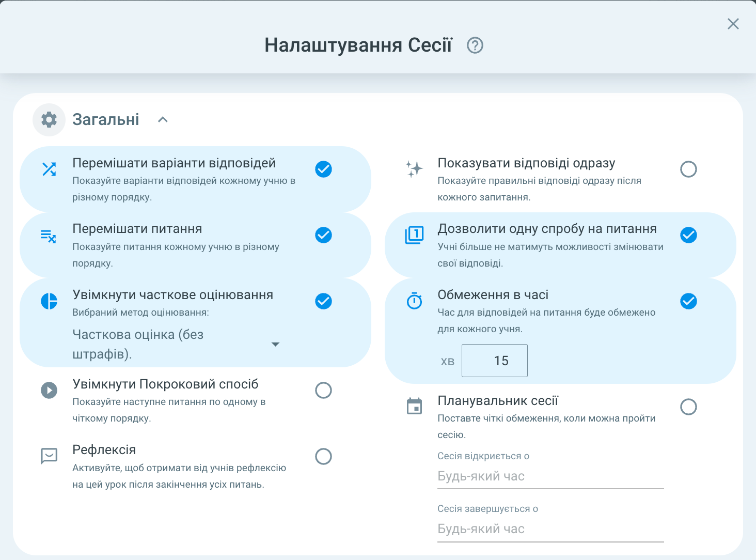This screenshot has height=560, width=756.
Task: Enable Увімкнути Покроковий спосіб
Action: tap(323, 390)
